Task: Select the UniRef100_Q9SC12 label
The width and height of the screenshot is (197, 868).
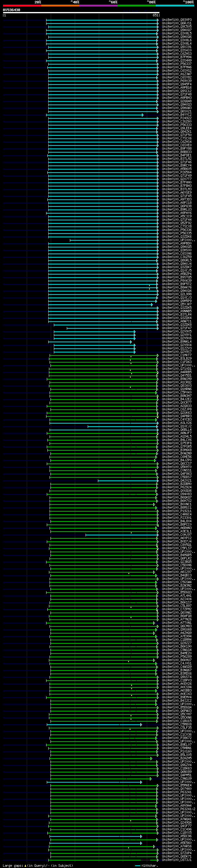Action: coord(176,91)
